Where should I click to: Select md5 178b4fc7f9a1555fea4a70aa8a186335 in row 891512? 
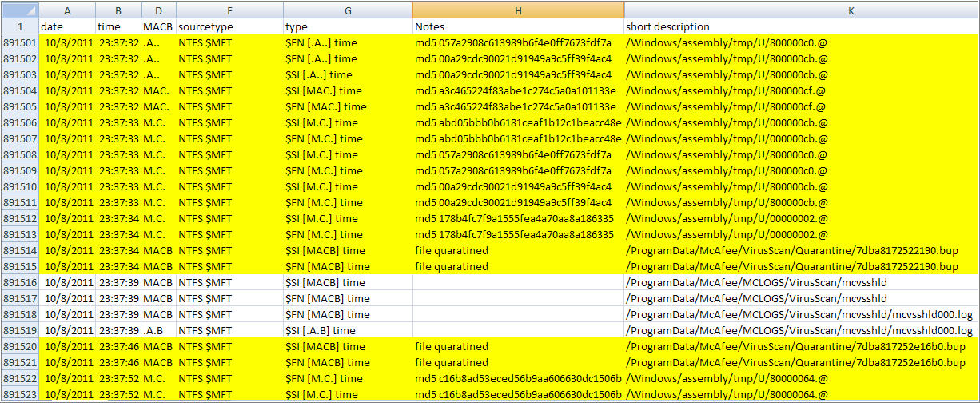click(x=518, y=218)
